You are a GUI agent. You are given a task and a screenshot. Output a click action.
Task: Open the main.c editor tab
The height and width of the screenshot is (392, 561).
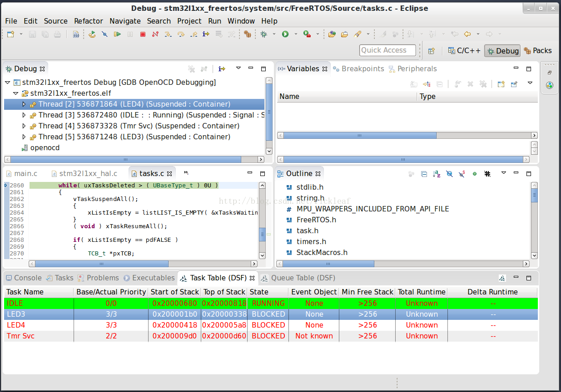coord(21,173)
